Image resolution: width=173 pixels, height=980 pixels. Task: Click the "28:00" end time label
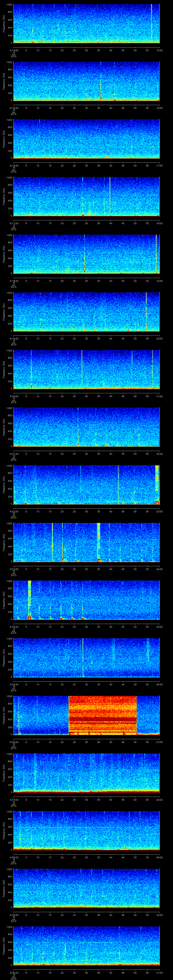tap(160, 800)
